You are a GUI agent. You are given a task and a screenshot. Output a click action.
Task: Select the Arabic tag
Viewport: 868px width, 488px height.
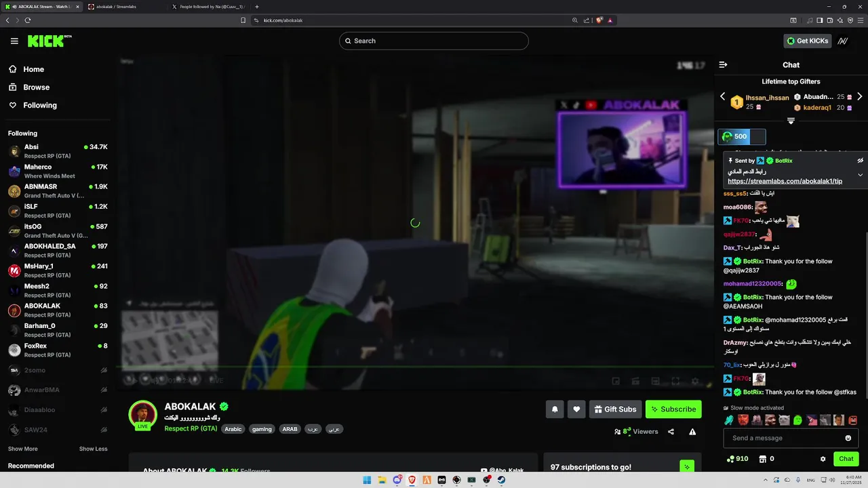tap(233, 429)
